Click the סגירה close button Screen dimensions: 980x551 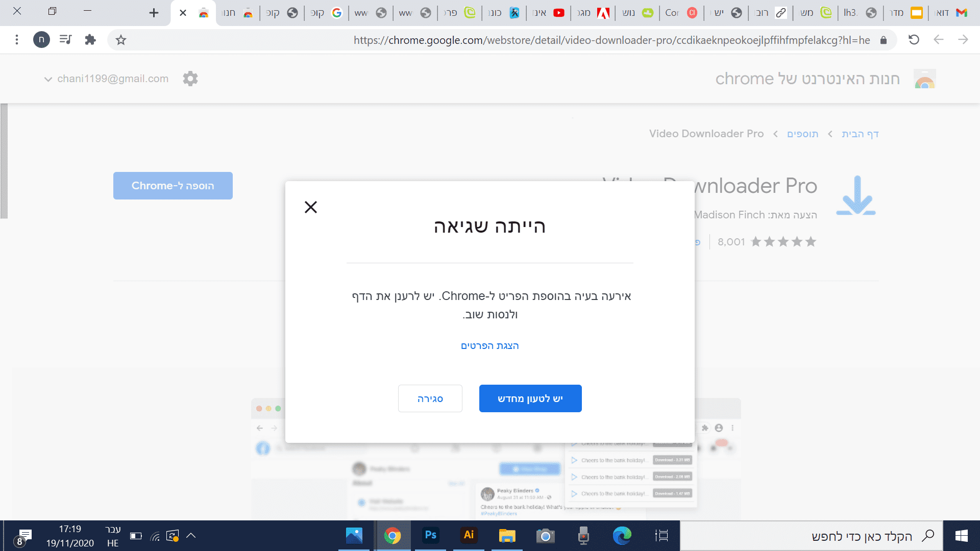(430, 398)
